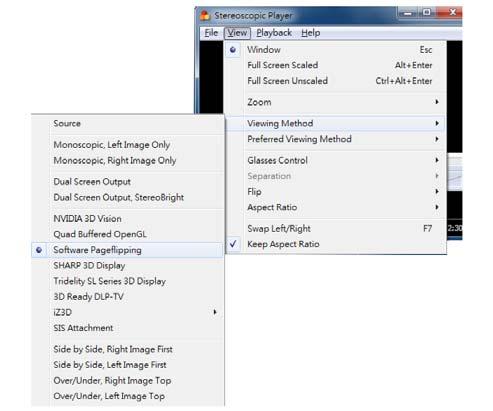The height and width of the screenshot is (411, 493).
Task: Select NVIDIA 3D Vision
Action: (x=128, y=219)
